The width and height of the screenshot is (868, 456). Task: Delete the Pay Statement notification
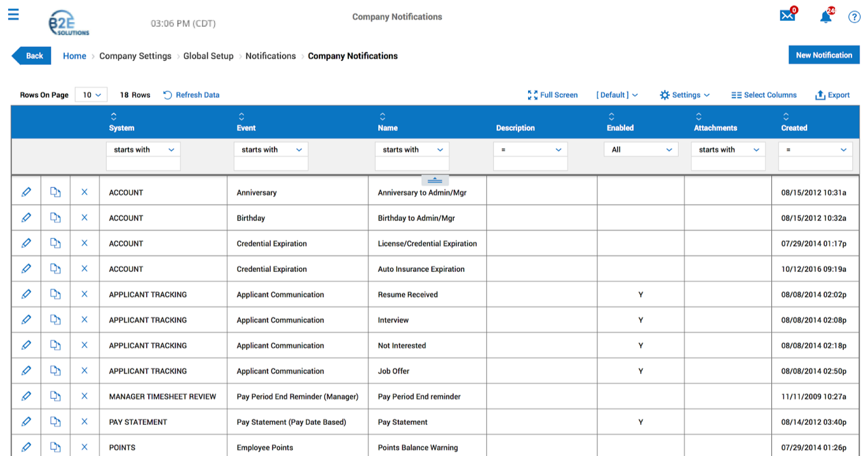click(x=85, y=421)
